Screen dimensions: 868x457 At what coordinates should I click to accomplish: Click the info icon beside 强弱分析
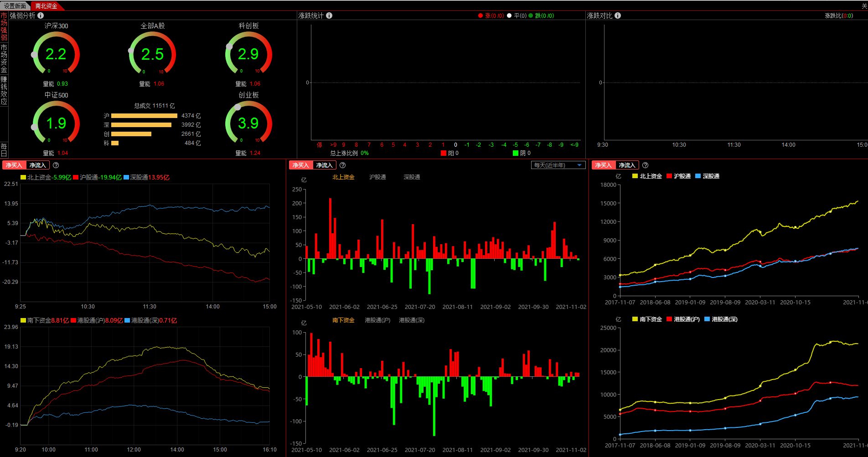pyautogui.click(x=41, y=15)
